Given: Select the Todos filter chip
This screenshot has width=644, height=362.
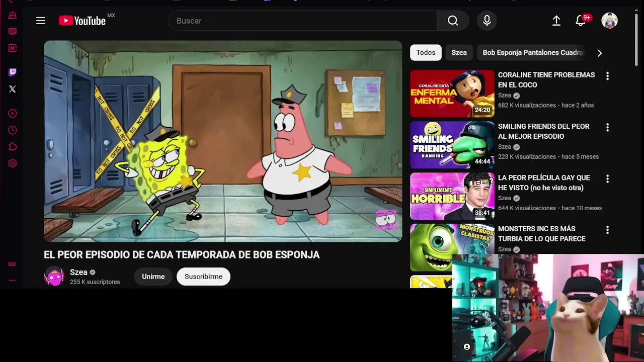Looking at the screenshot, I should (x=426, y=52).
